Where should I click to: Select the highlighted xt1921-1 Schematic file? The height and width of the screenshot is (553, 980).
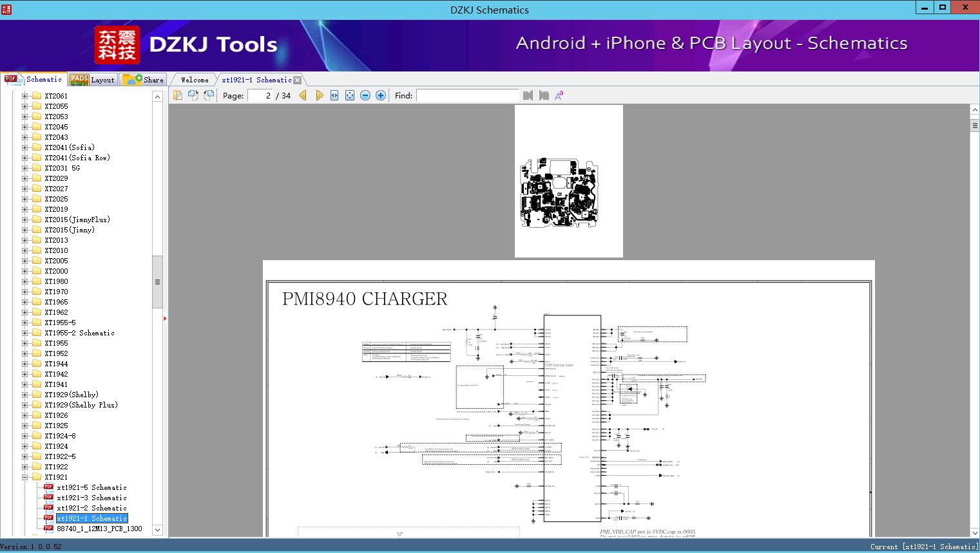91,518
